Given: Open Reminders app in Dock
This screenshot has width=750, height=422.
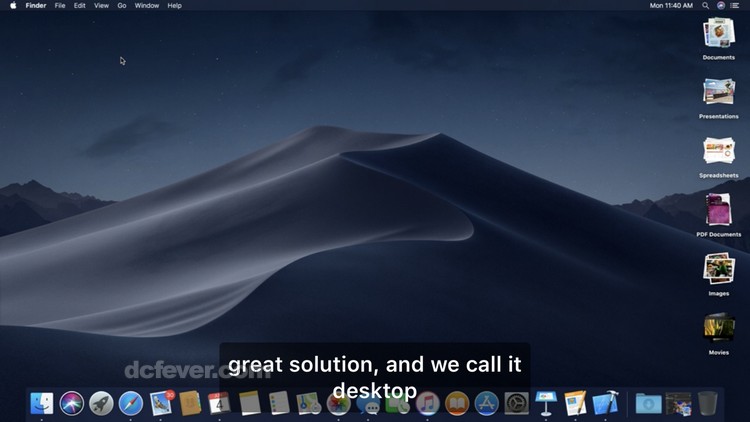Looking at the screenshot, I should point(279,403).
